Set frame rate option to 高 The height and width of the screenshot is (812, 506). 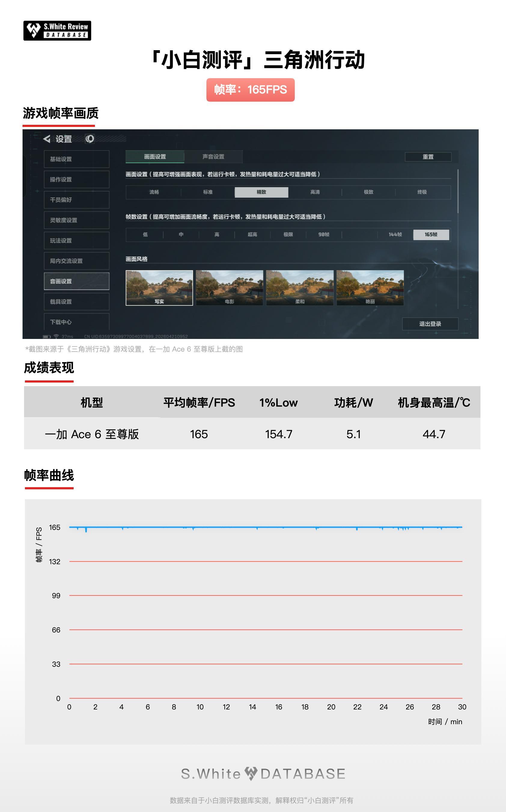[217, 234]
